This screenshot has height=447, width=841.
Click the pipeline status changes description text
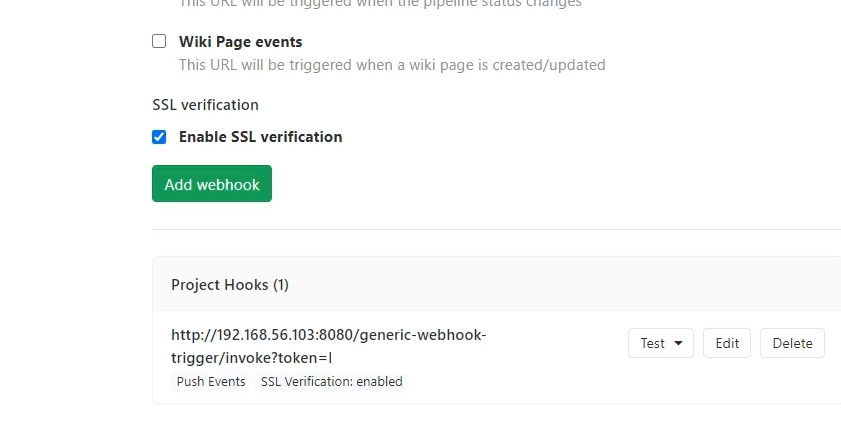pos(380,4)
